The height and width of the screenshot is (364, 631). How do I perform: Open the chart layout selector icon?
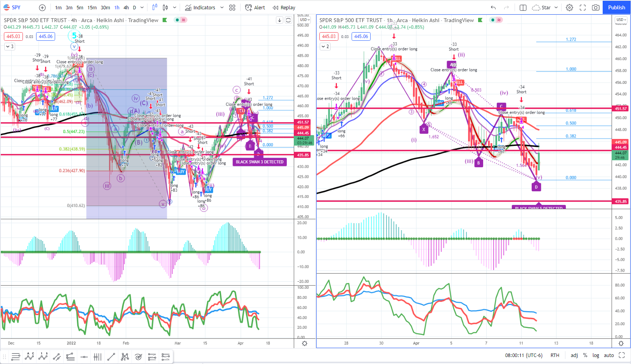tap(523, 7)
